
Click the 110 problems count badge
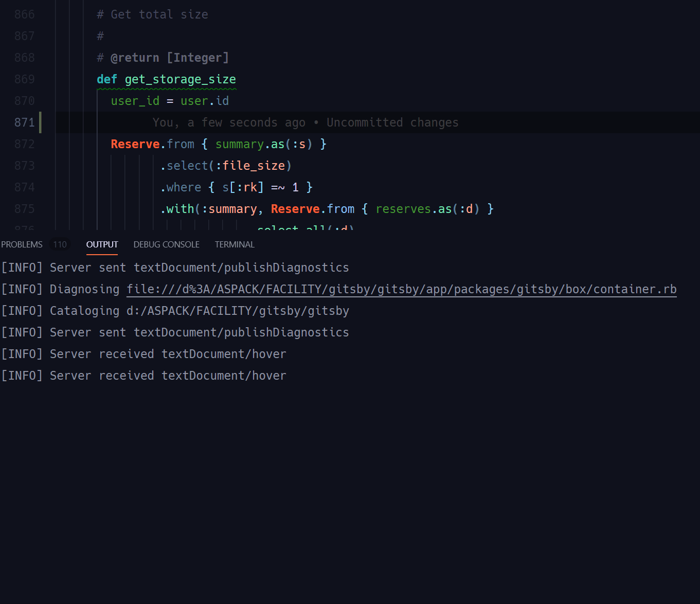pos(60,244)
